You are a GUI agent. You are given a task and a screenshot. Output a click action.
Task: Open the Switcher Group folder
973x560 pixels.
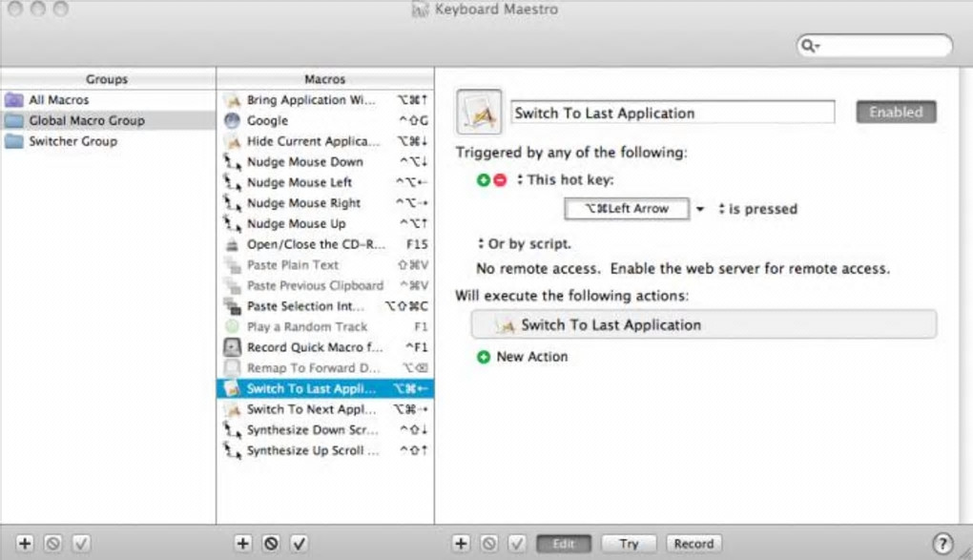pos(108,141)
